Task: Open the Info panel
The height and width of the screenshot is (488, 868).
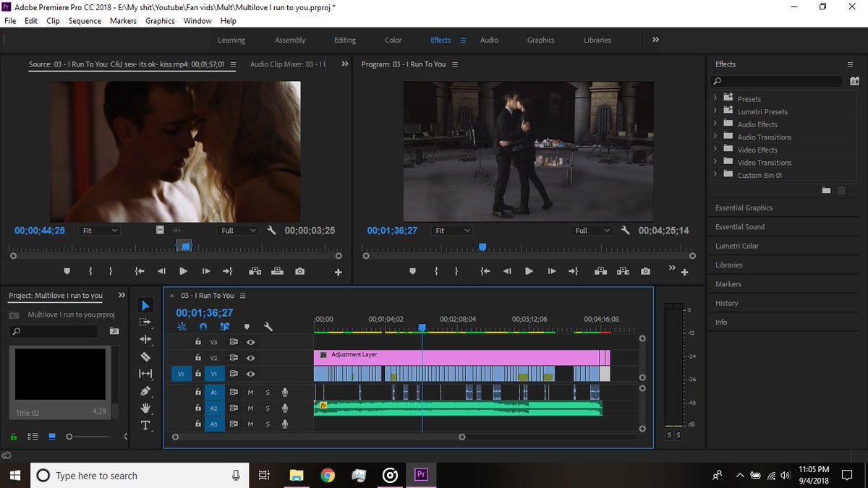Action: click(721, 322)
